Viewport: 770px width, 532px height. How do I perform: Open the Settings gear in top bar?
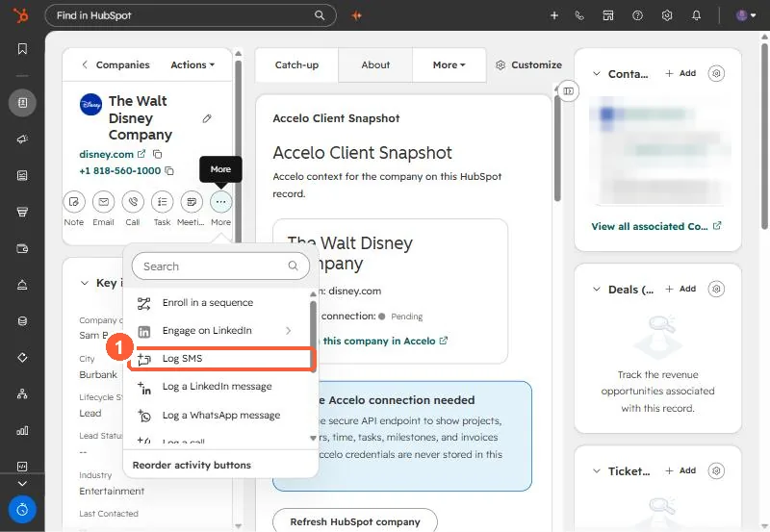667,15
